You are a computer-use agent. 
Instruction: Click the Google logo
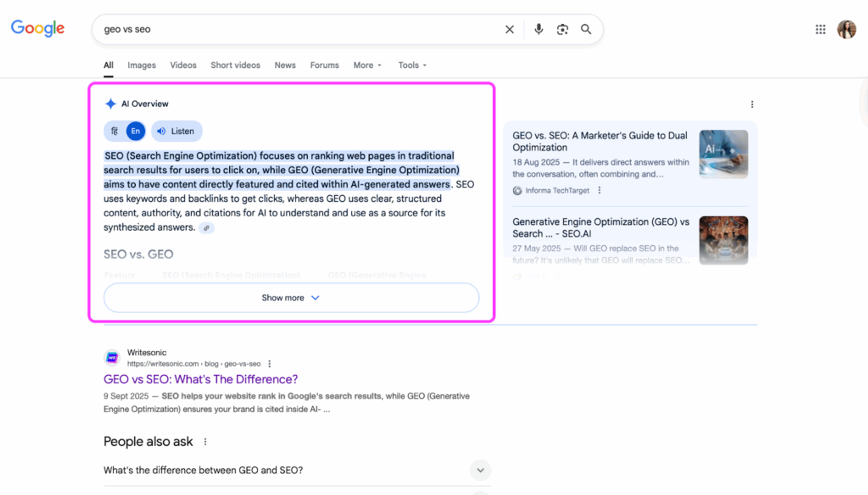click(38, 28)
